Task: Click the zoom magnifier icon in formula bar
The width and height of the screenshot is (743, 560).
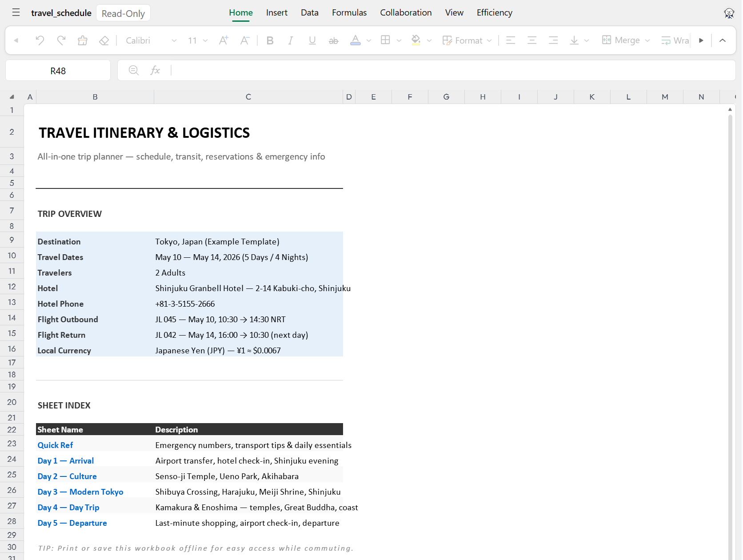Action: tap(133, 70)
